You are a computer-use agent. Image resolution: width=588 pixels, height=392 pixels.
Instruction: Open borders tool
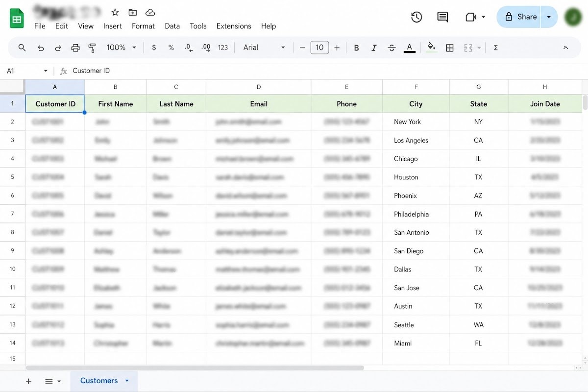(x=450, y=48)
